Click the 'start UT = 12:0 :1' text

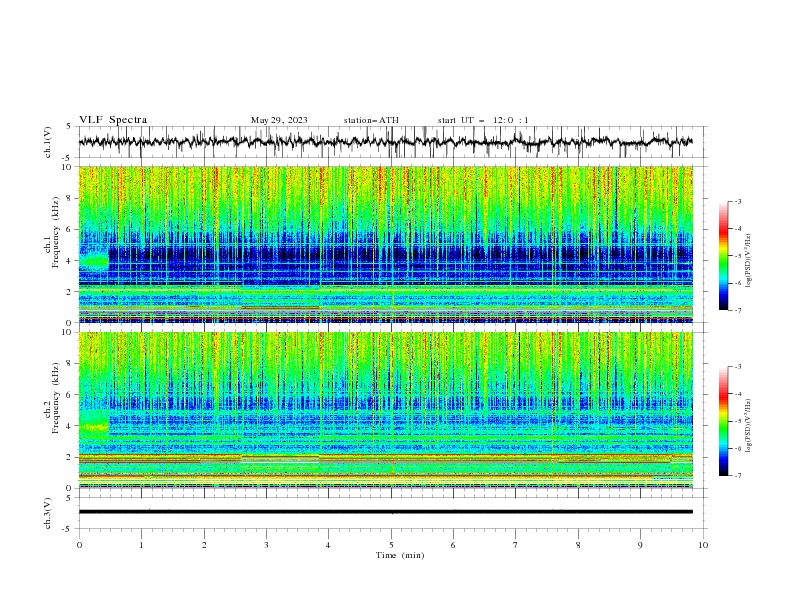(x=483, y=120)
